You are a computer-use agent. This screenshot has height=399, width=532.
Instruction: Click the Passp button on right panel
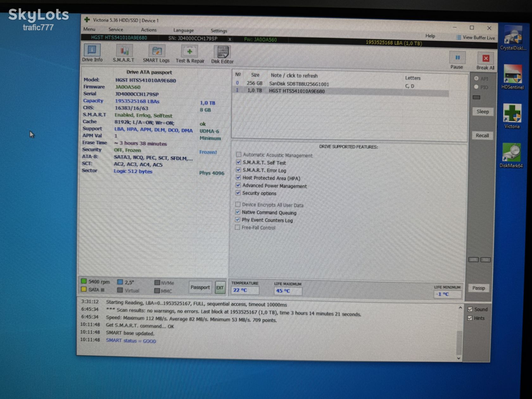[478, 288]
